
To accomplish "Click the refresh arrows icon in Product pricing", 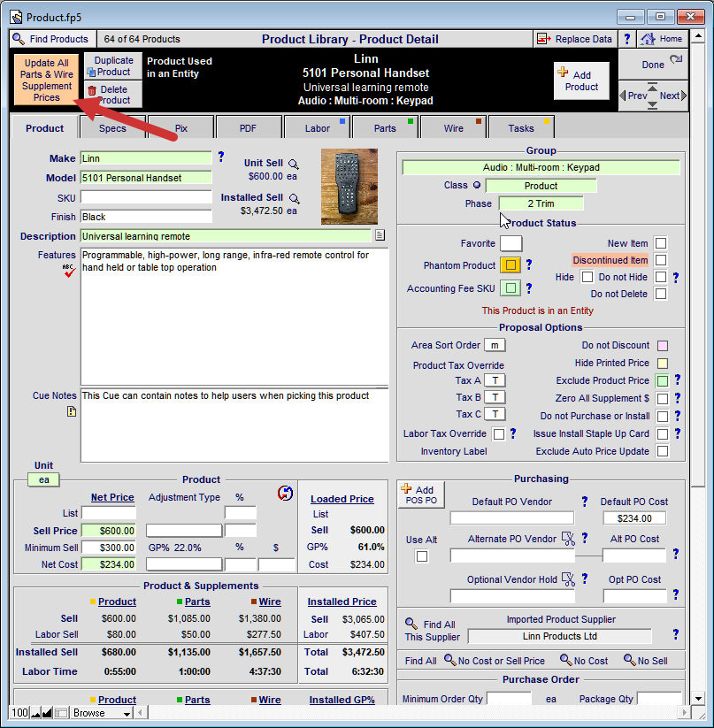I will [x=285, y=493].
